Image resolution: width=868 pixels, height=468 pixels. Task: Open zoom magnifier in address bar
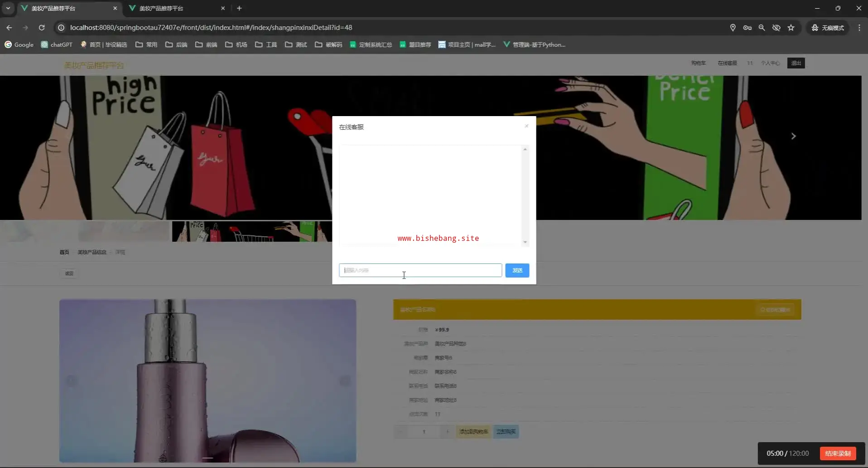[x=762, y=28]
